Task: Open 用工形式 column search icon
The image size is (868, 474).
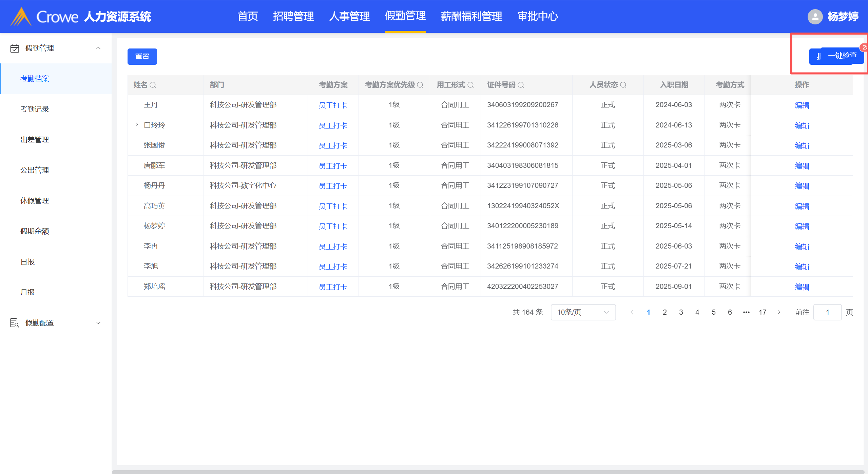Action: pos(470,85)
